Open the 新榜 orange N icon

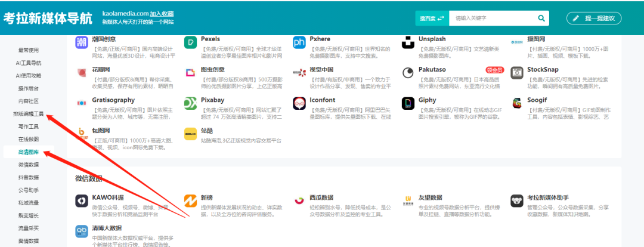191,201
